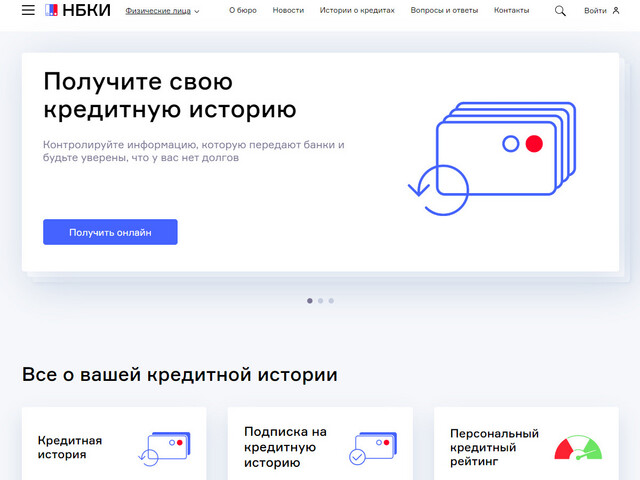The image size is (640, 480).
Task: Switch to the second carousel slide dot
Action: point(320,301)
